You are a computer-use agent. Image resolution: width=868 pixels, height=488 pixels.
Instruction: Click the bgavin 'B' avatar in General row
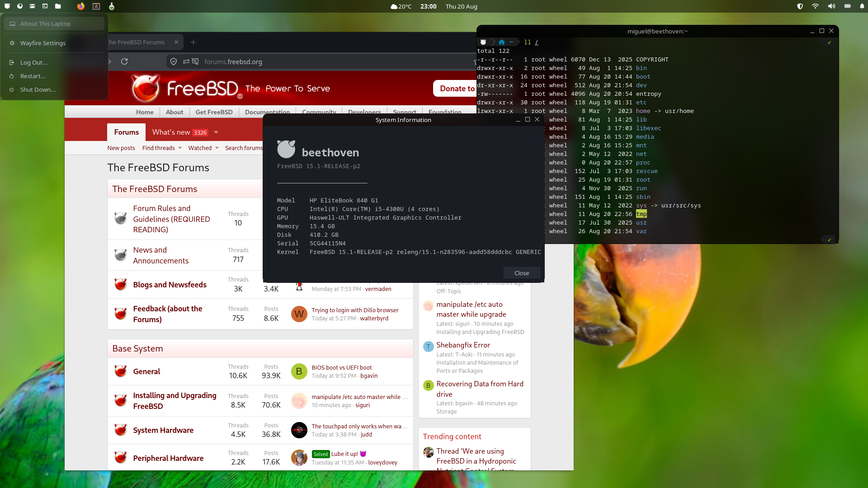click(299, 371)
